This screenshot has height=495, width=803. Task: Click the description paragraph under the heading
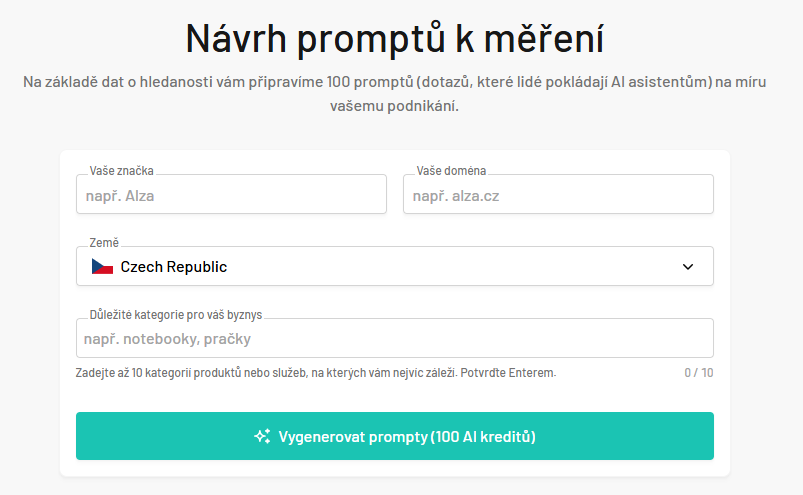coord(394,94)
